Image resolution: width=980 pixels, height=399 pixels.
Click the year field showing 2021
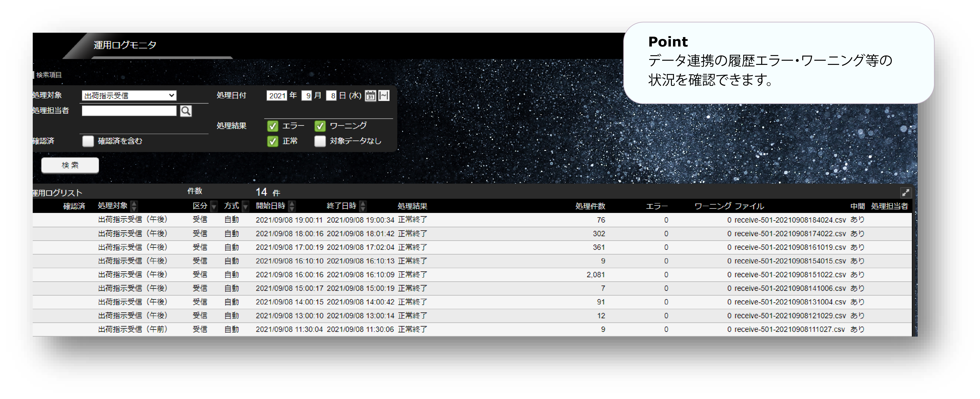(277, 95)
